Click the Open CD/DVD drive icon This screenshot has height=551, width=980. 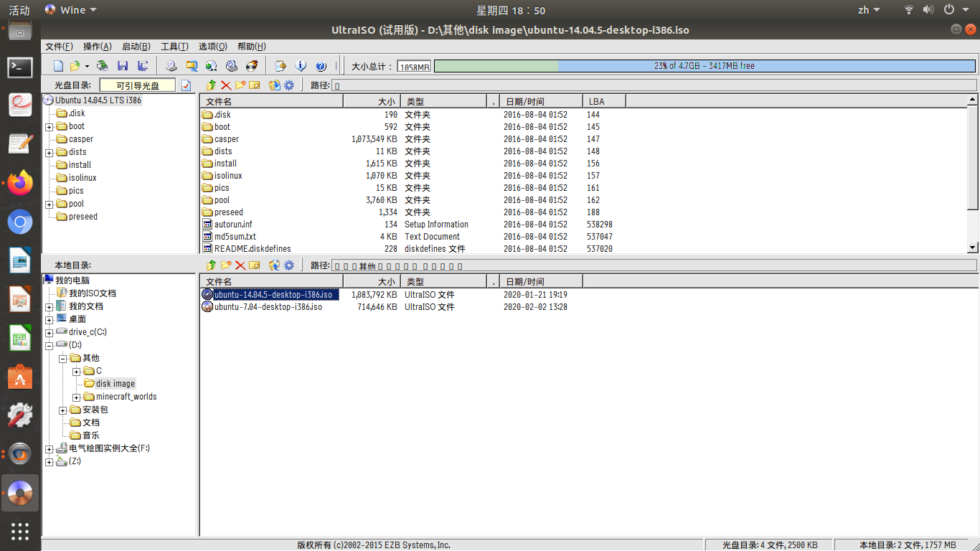(x=103, y=66)
